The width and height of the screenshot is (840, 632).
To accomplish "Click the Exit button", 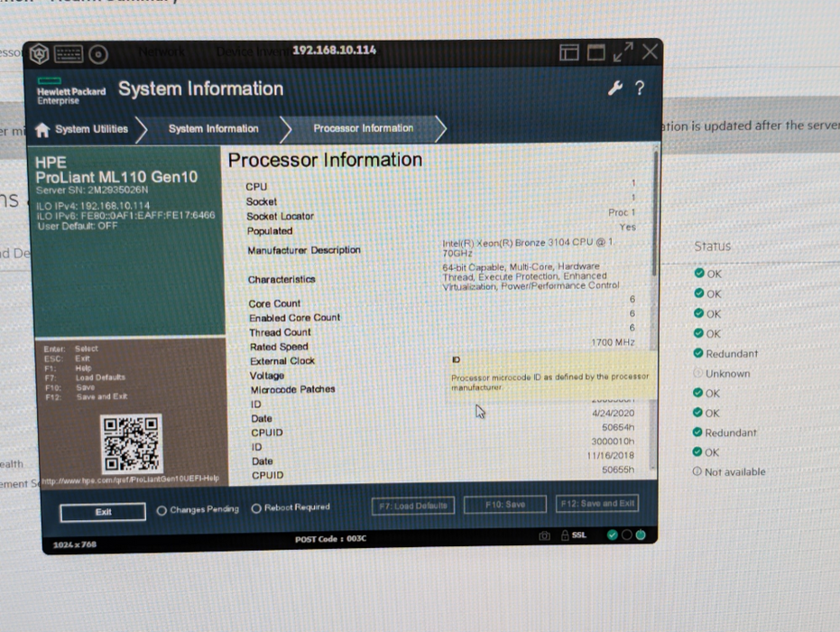I will pos(103,512).
